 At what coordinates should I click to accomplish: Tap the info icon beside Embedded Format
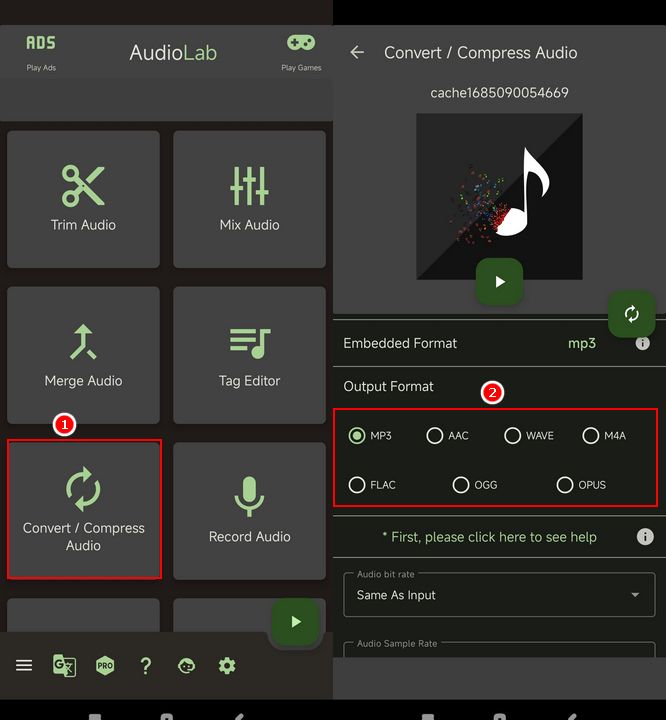coord(642,343)
